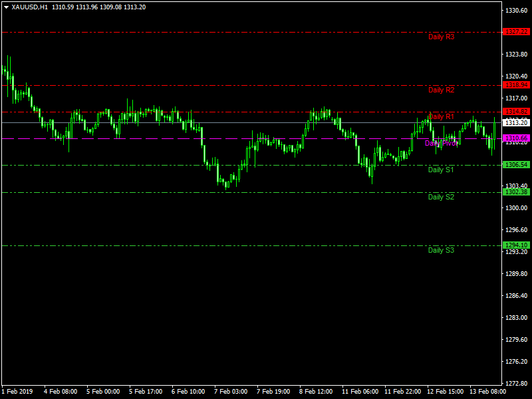Select the Daily S2 support label

(x=441, y=198)
